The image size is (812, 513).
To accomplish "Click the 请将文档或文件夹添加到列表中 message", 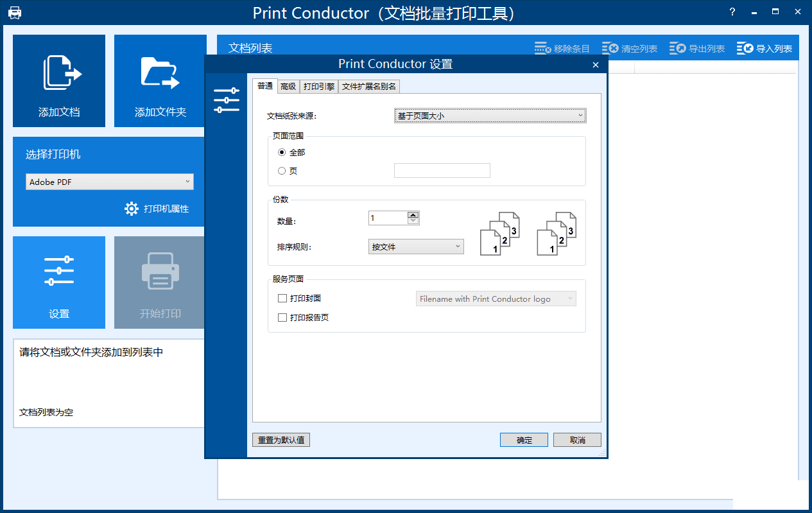I will pyautogui.click(x=91, y=352).
